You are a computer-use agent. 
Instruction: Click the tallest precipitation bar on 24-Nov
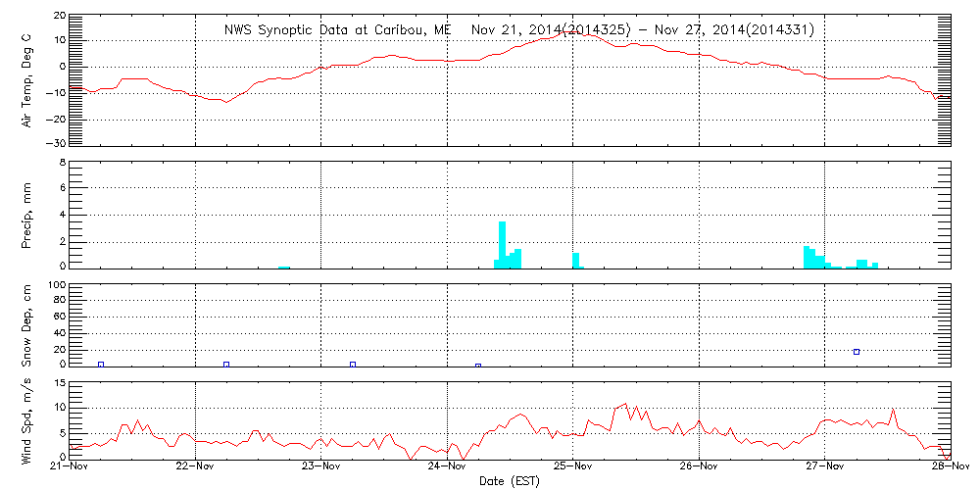[x=503, y=244]
